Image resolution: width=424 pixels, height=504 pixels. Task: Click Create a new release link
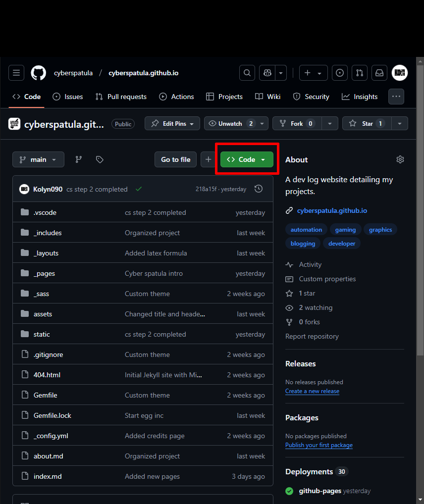[x=312, y=391]
